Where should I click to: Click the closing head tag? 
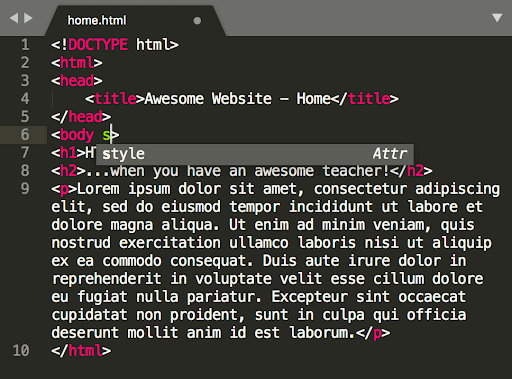coord(81,117)
